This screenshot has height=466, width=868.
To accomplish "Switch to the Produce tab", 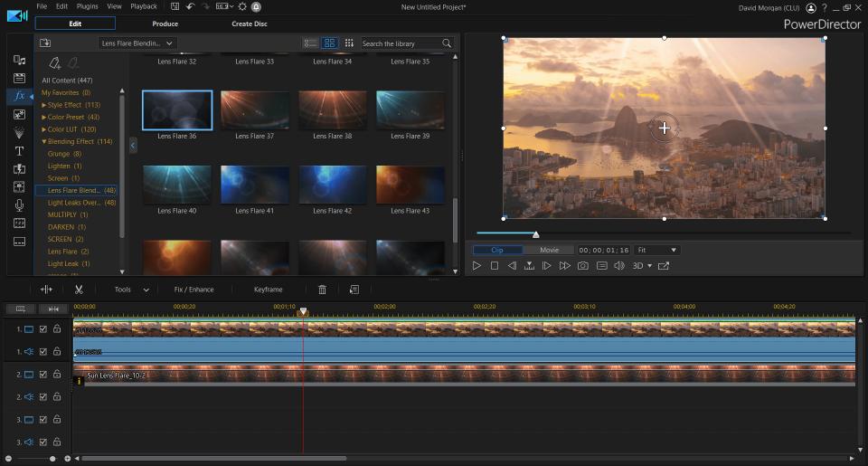I will 165,24.
